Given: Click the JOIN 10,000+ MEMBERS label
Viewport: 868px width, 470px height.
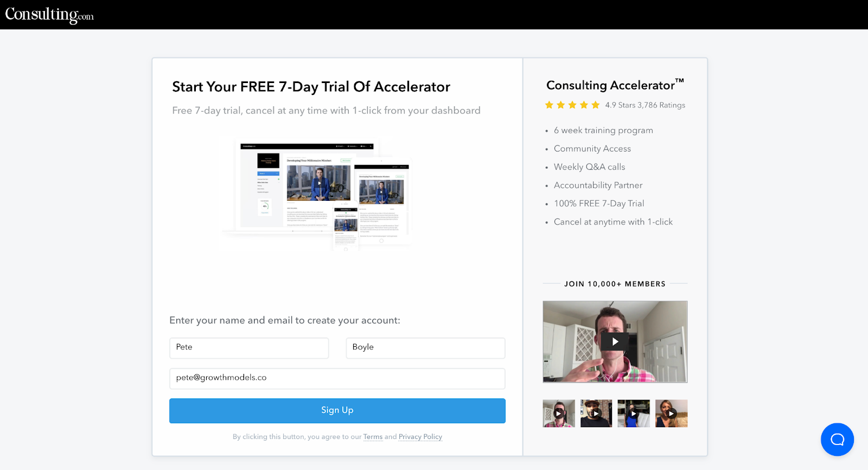Looking at the screenshot, I should coord(615,284).
